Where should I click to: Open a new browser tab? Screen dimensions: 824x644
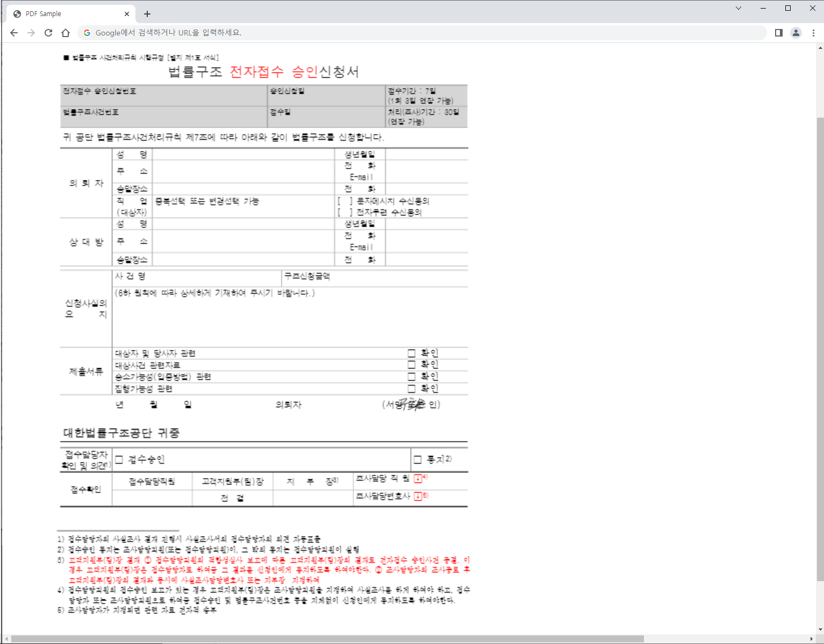(147, 13)
